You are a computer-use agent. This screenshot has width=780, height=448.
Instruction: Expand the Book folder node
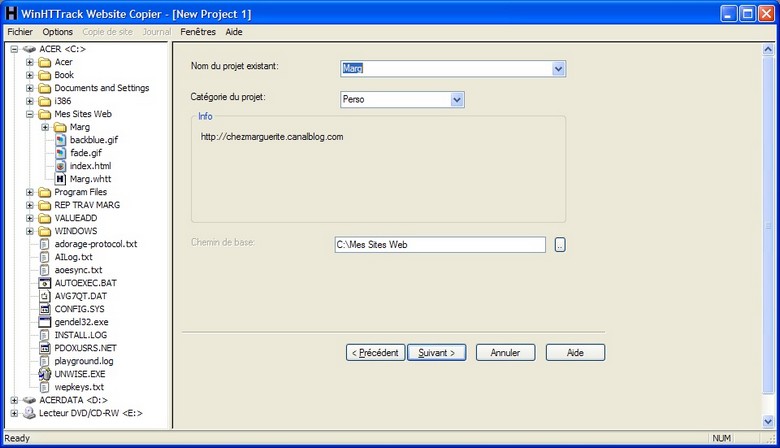30,75
